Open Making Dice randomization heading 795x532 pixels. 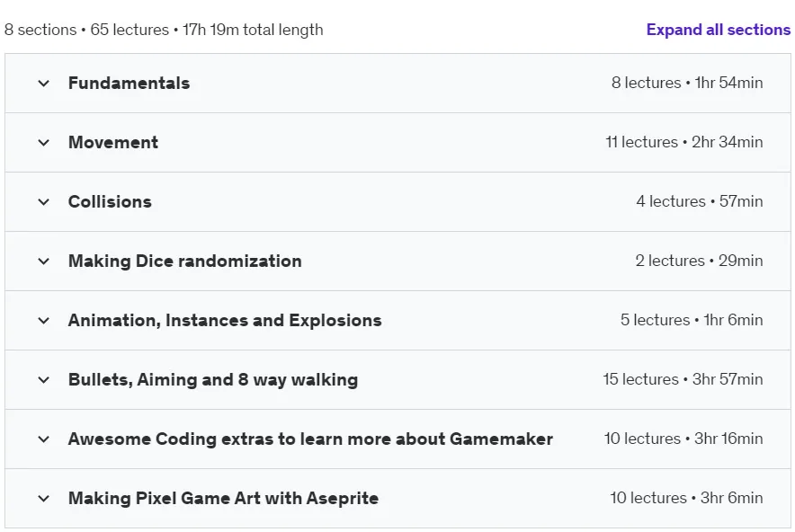(184, 261)
